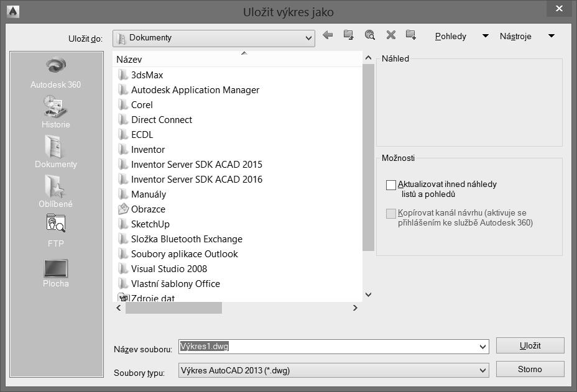Select the 3dsMax folder icon
Viewport: 577px width, 392px height.
123,75
